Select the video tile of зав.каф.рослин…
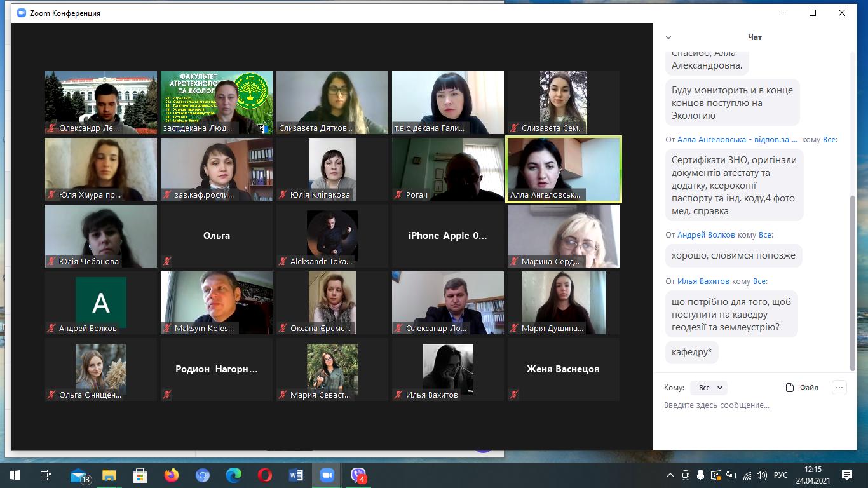Image resolution: width=868 pixels, height=488 pixels. point(217,169)
